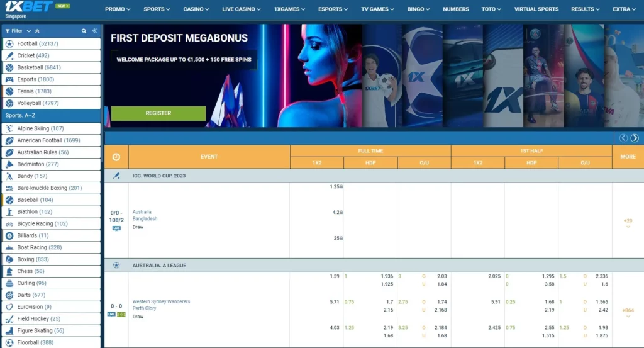Screen dimensions: 644x348
Task: Expand +20 more markets for cricket match
Action: click(x=628, y=223)
